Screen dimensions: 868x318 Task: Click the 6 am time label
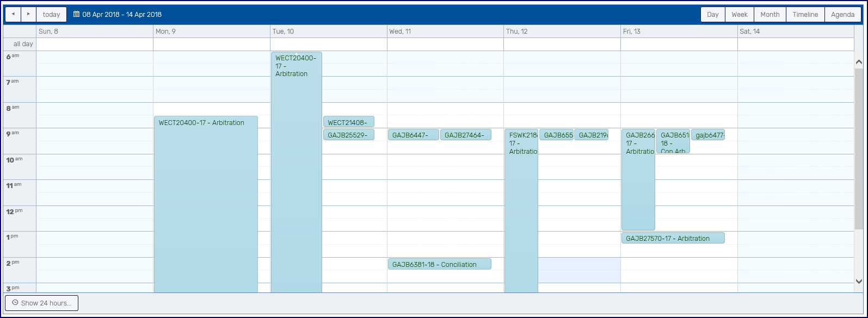coord(13,57)
